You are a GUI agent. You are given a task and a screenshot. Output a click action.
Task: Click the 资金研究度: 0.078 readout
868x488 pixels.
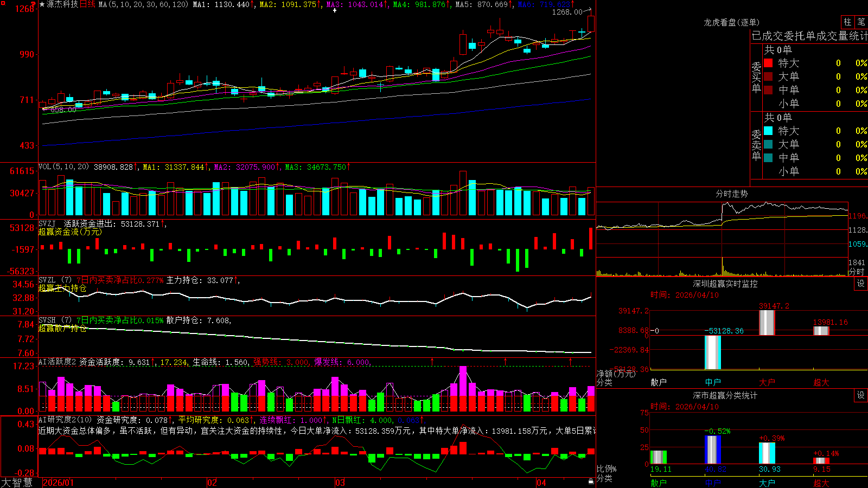click(132, 420)
